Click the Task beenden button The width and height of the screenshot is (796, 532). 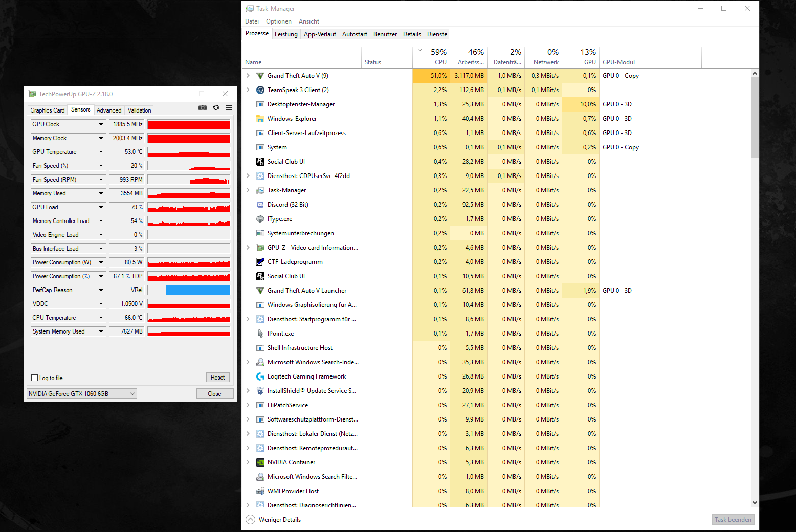(733, 520)
